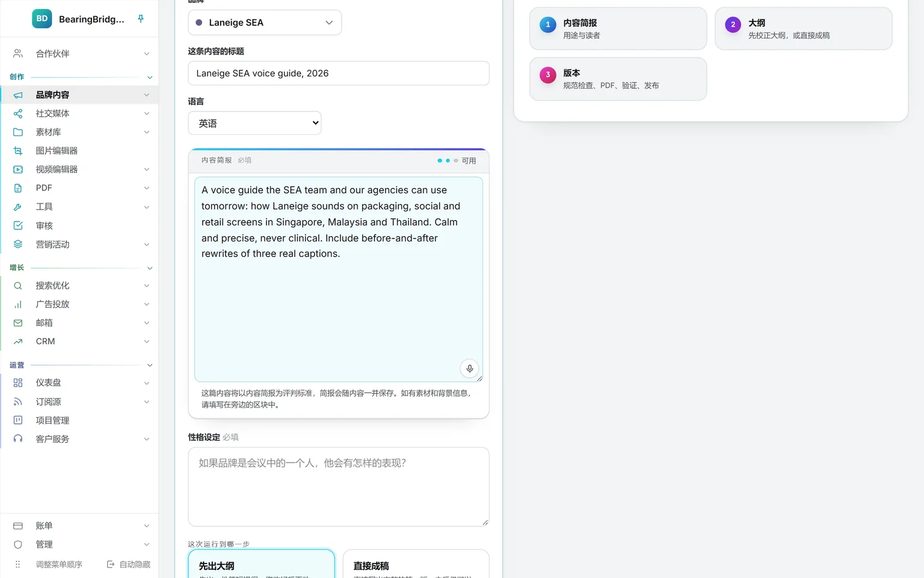Image resolution: width=924 pixels, height=578 pixels.
Task: Click the BearingBridg... workspace name
Action: [x=91, y=19]
